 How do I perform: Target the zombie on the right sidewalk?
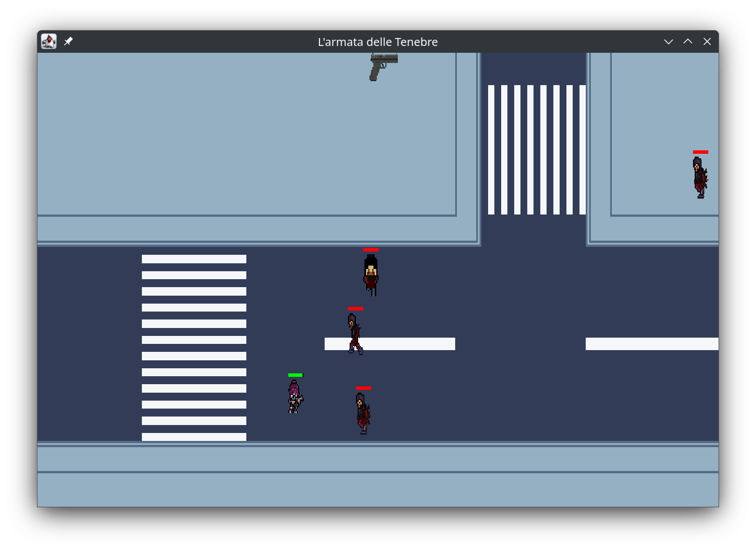700,177
